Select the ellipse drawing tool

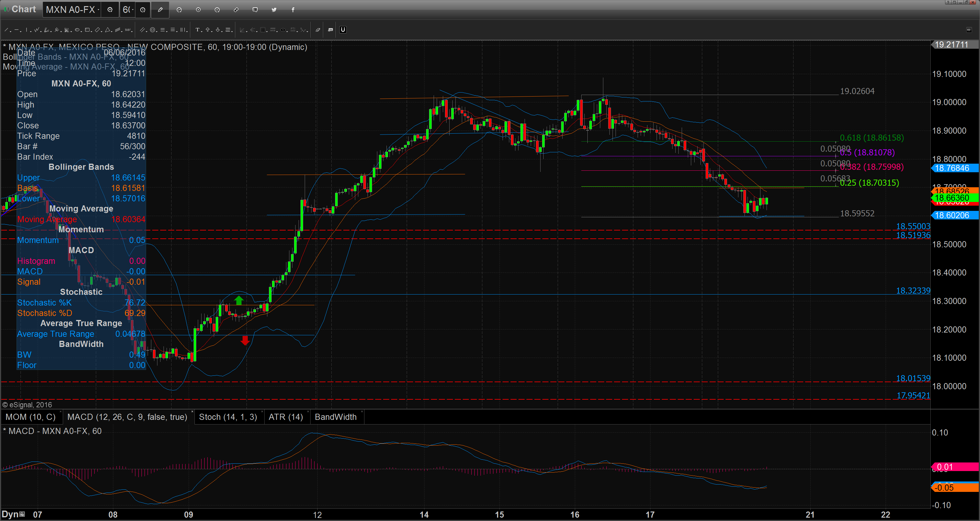click(77, 30)
